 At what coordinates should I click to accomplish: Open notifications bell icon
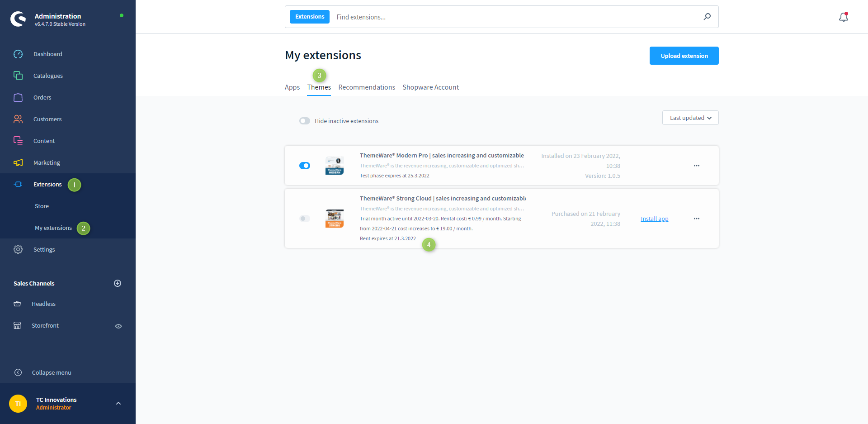844,17
